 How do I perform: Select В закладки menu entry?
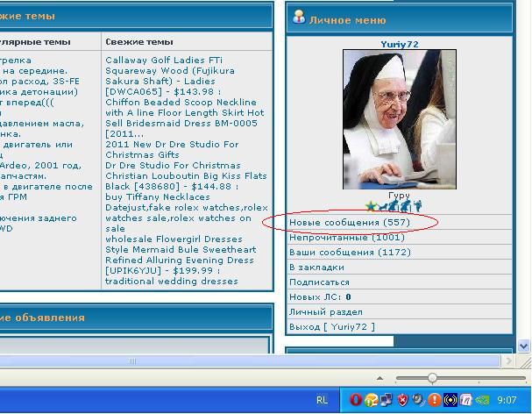pyautogui.click(x=316, y=268)
